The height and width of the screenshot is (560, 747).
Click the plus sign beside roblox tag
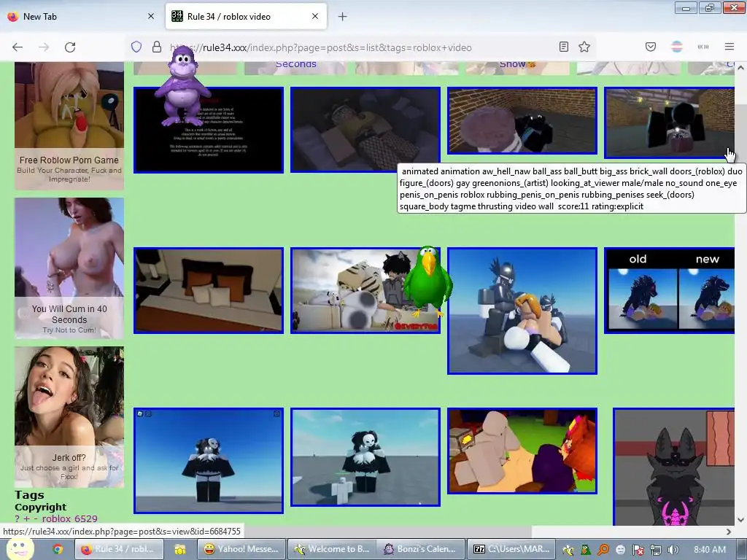[27, 518]
